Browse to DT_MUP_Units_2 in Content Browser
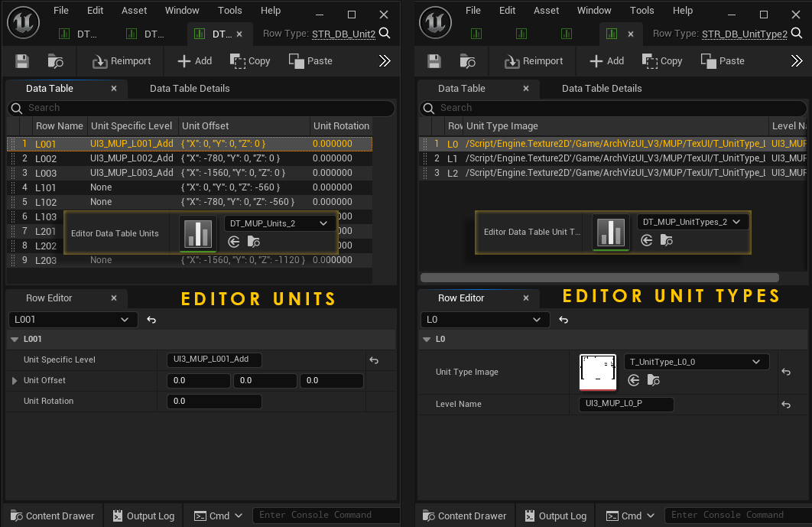Image resolution: width=812 pixels, height=527 pixels. tap(254, 242)
